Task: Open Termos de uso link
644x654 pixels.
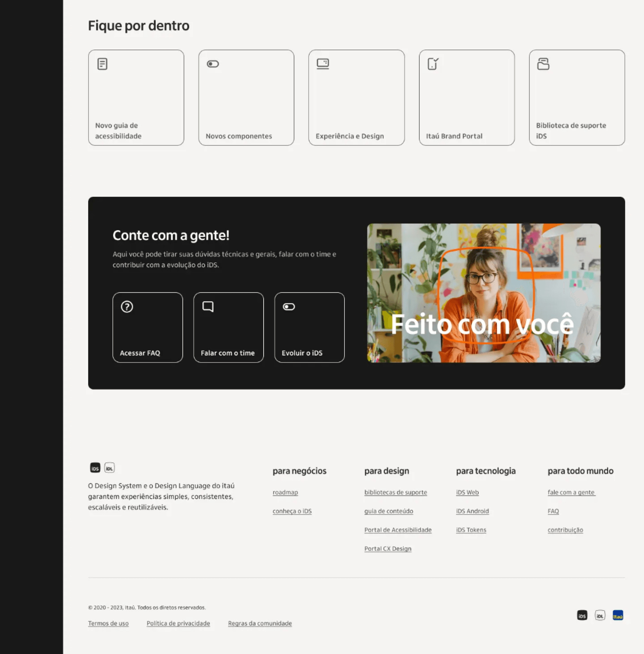Action: tap(108, 623)
